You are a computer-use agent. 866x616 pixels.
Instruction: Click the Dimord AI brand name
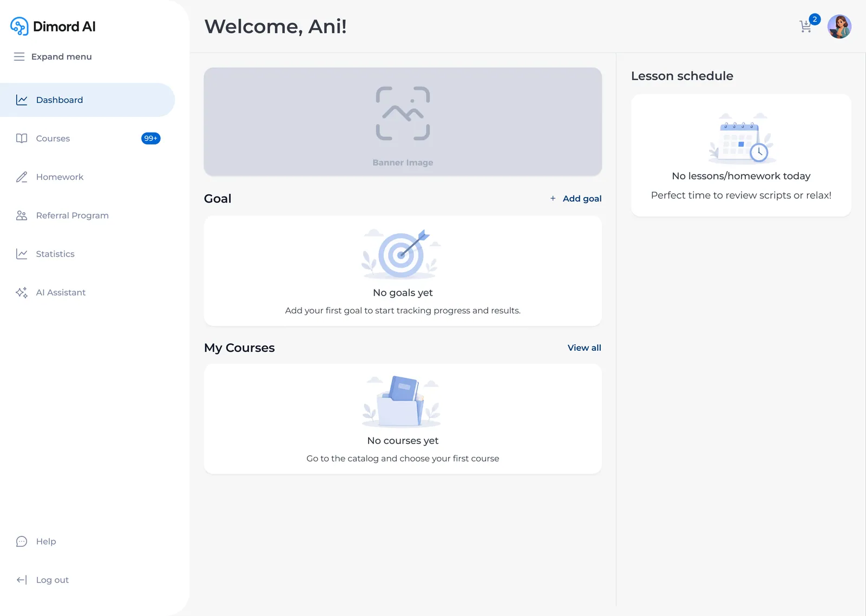(64, 27)
